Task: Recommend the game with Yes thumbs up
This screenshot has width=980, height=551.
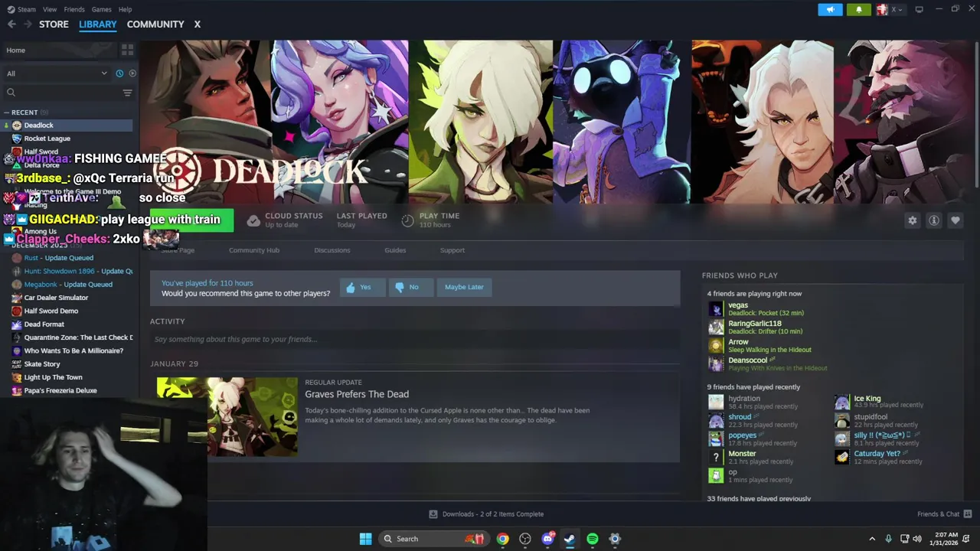Action: click(x=363, y=287)
